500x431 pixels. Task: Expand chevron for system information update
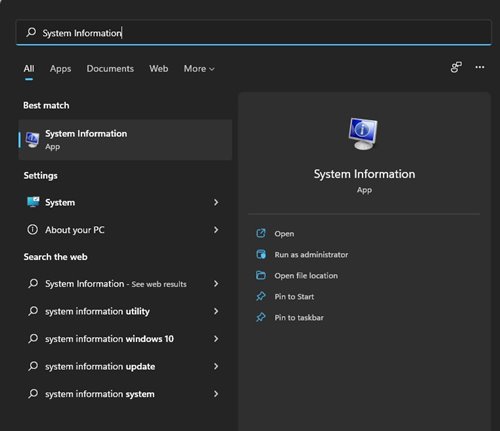click(216, 366)
